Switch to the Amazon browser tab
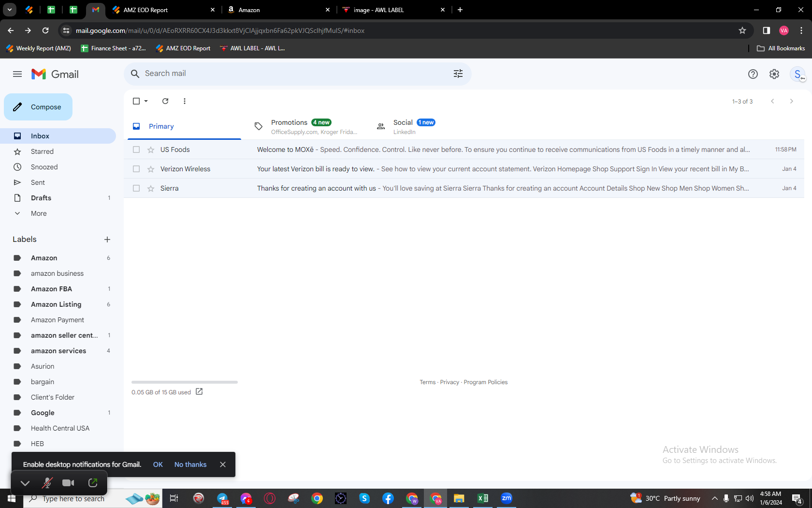The height and width of the screenshot is (508, 812). (279, 10)
